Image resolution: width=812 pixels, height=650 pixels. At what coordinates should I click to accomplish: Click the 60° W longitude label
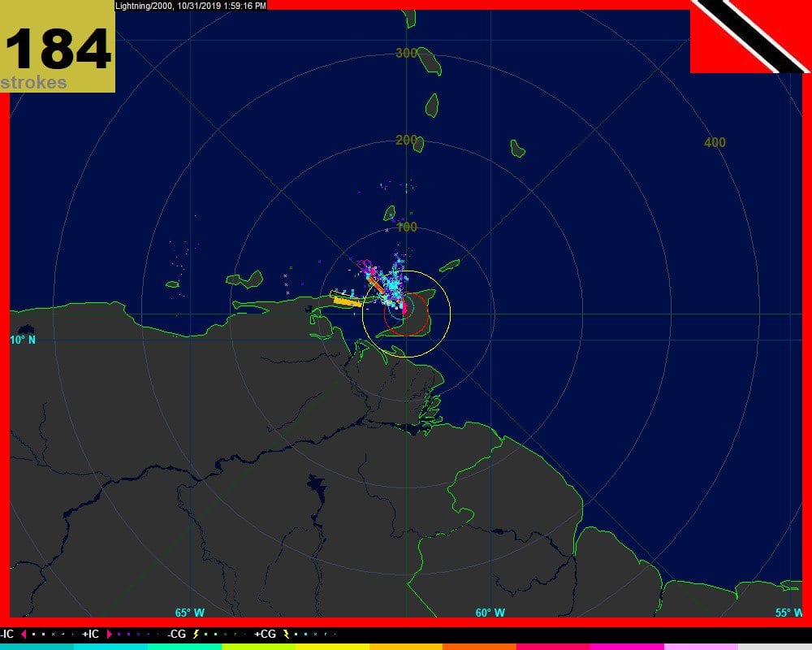click(490, 613)
